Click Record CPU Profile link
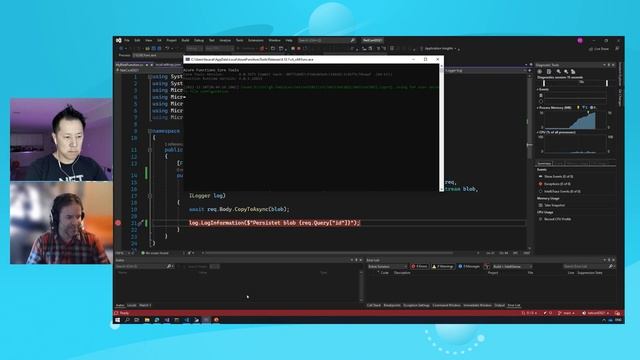Viewport: 640px width, 360px height. [558, 219]
